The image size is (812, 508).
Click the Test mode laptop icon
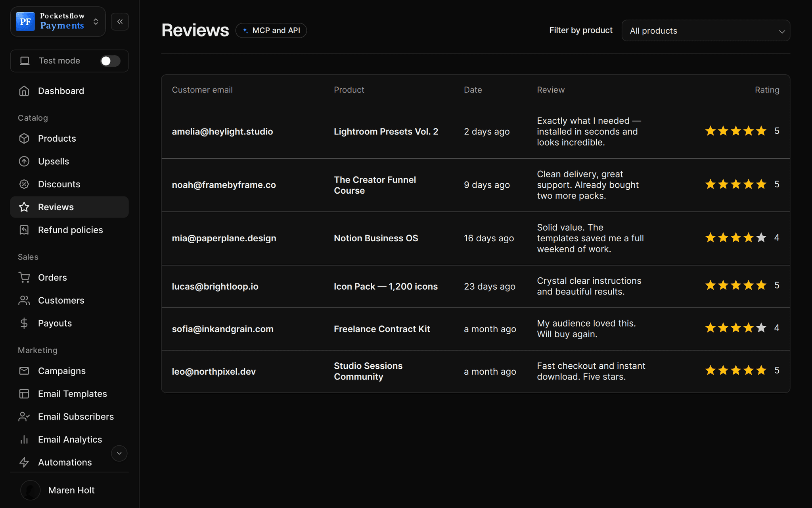click(x=25, y=61)
